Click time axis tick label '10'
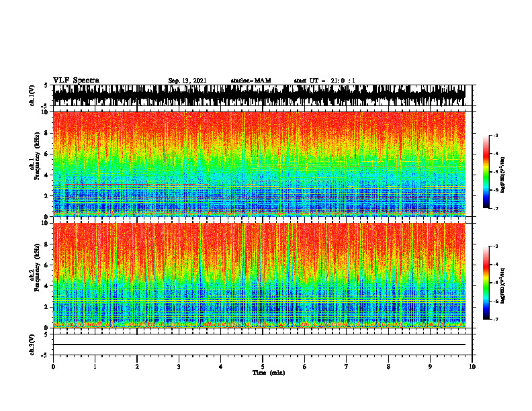Image resolution: width=532 pixels, height=411 pixels. (x=472, y=367)
